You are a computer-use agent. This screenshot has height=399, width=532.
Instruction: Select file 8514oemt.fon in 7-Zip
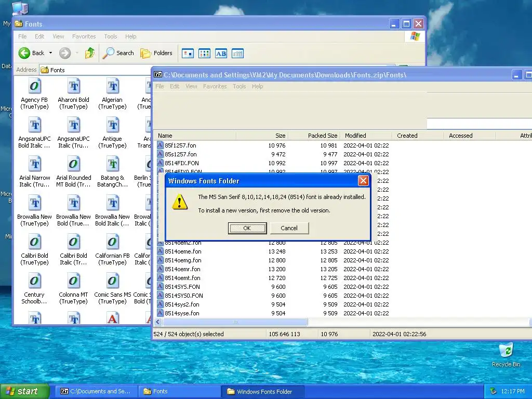click(x=182, y=278)
